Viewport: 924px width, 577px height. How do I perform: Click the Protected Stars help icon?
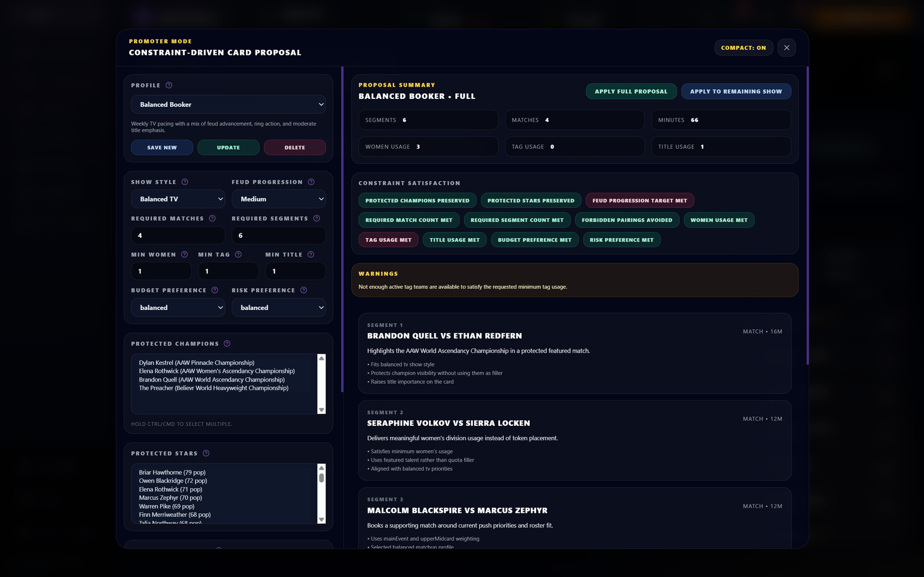pos(206,454)
